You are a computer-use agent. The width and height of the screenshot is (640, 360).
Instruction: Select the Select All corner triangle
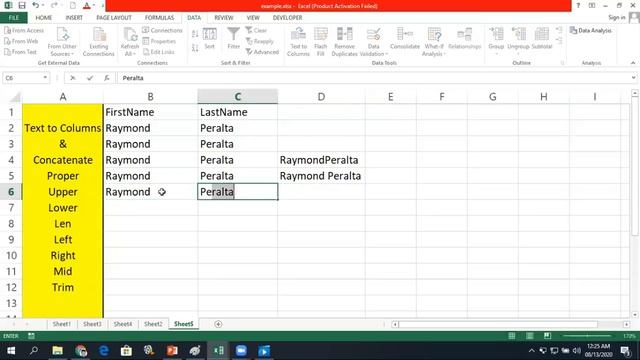pyautogui.click(x=15, y=97)
